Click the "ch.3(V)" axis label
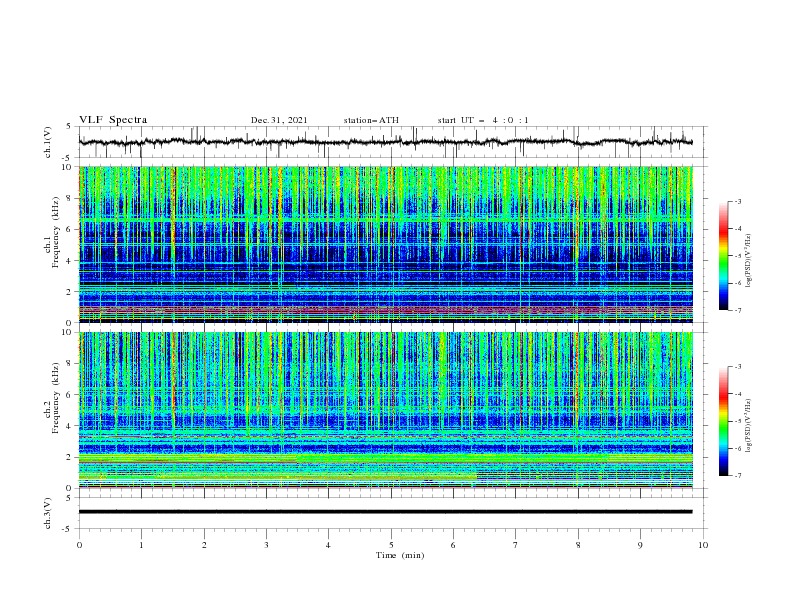This screenshot has height=612, width=792. (48, 513)
